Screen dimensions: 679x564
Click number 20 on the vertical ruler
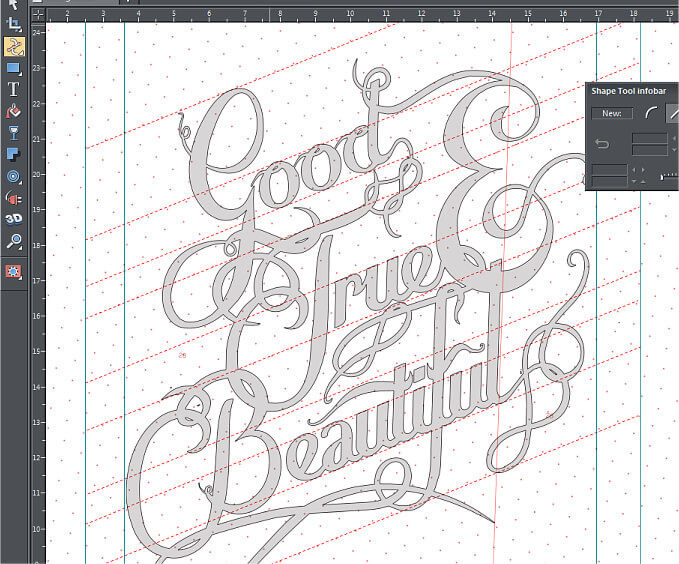click(x=36, y=174)
